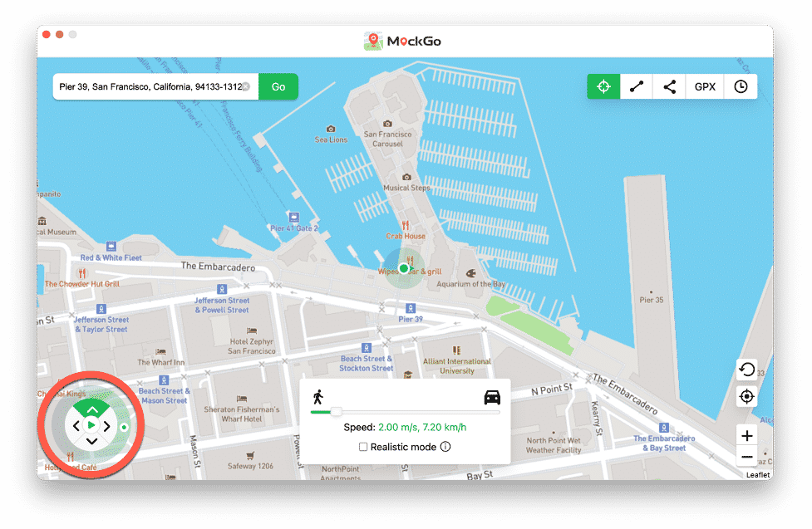The image size is (812, 529).
Task: Open the two-spot route mode icon
Action: tap(636, 86)
